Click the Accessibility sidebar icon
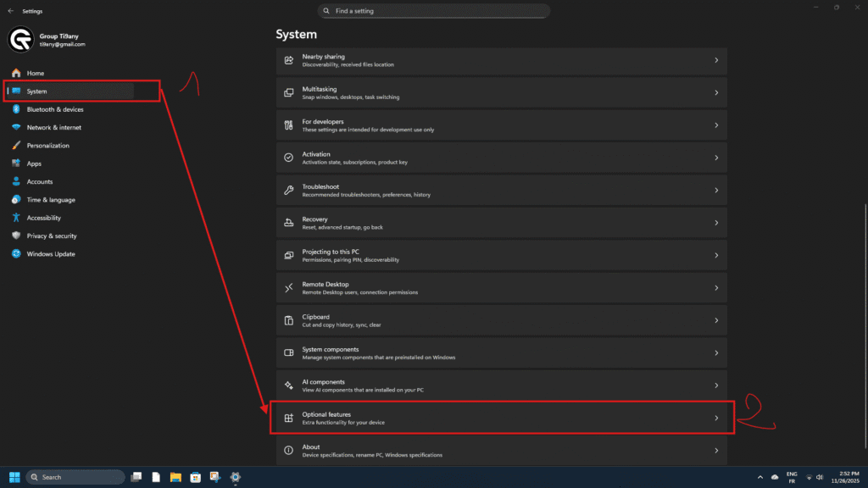The width and height of the screenshot is (868, 488). click(16, 218)
